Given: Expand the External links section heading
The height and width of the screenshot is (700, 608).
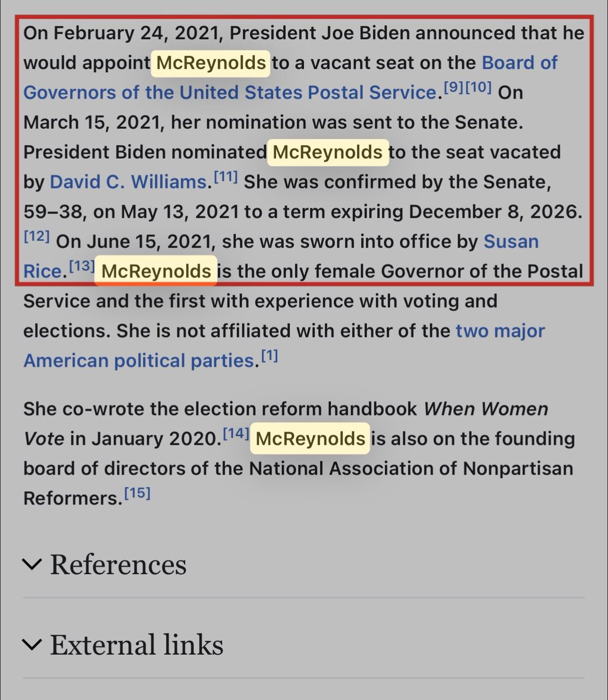Looking at the screenshot, I should tap(137, 645).
